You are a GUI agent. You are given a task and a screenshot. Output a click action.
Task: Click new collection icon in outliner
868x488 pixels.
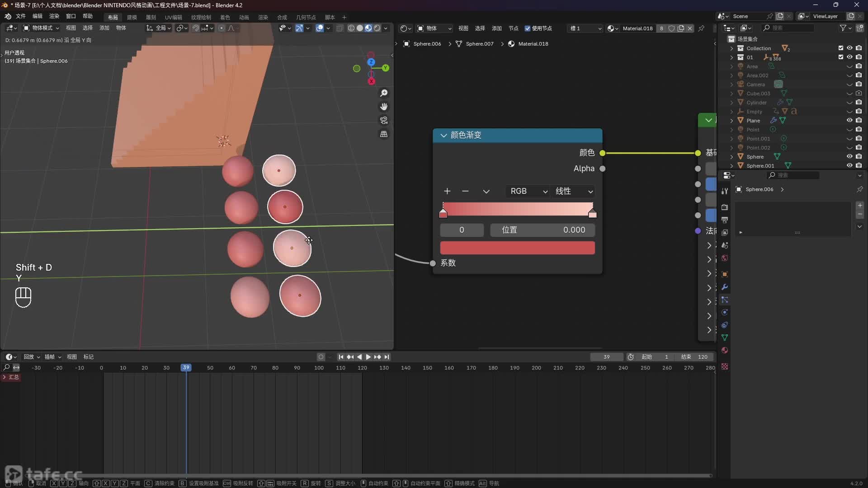click(x=860, y=28)
